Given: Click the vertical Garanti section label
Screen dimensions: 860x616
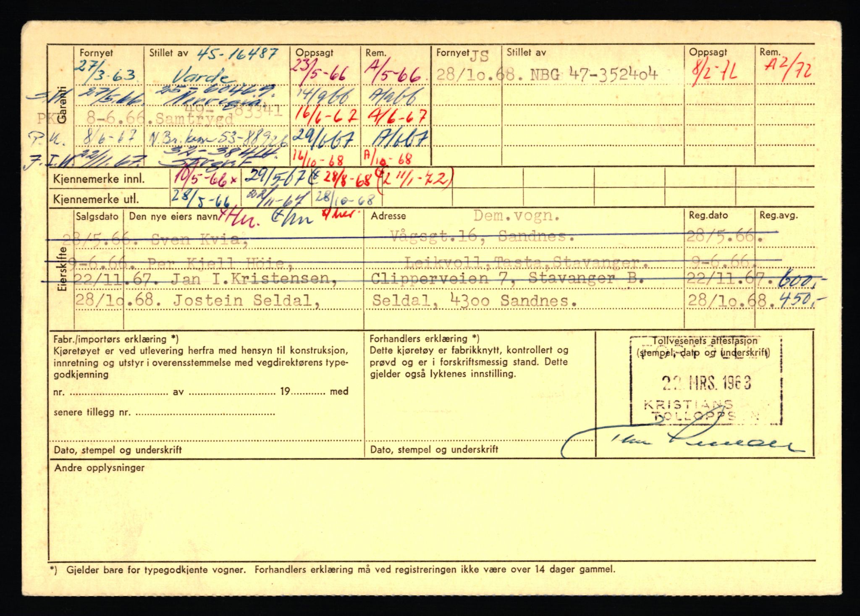Looking at the screenshot, I should (x=62, y=105).
